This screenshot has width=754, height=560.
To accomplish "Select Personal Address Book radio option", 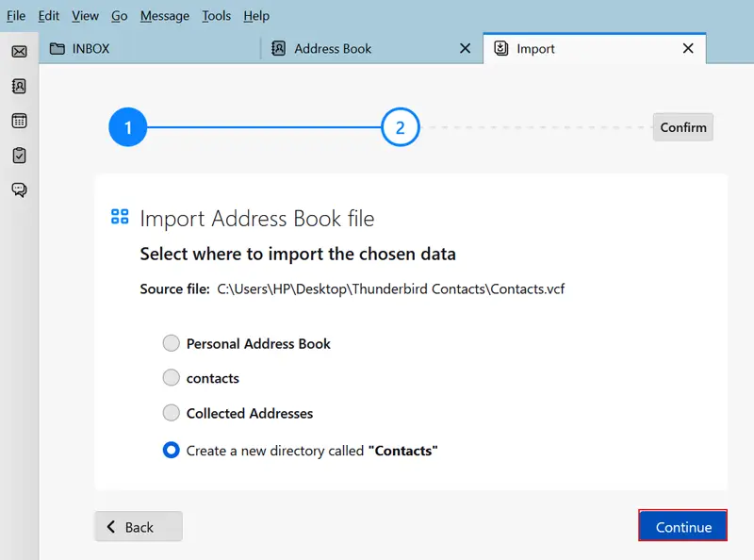I will (171, 343).
